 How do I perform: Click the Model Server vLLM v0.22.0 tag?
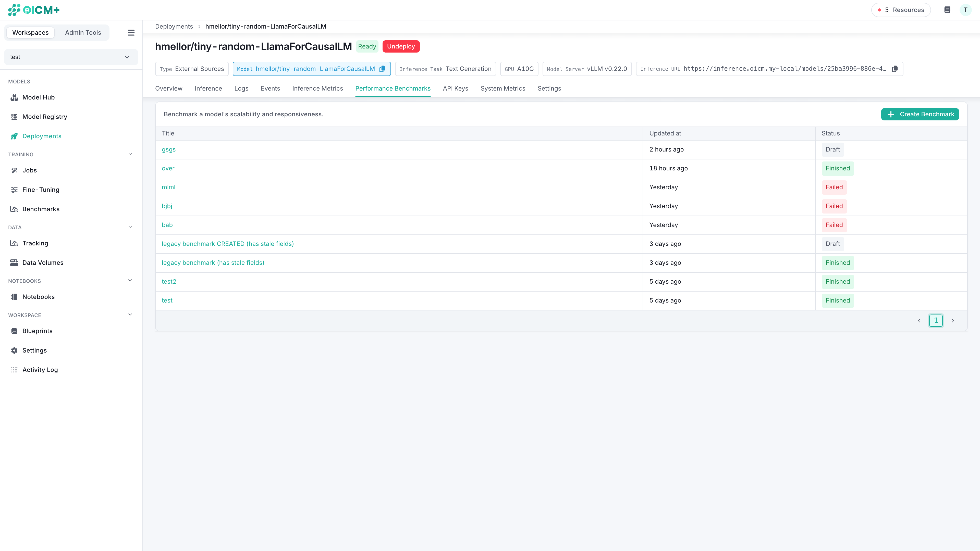587,69
